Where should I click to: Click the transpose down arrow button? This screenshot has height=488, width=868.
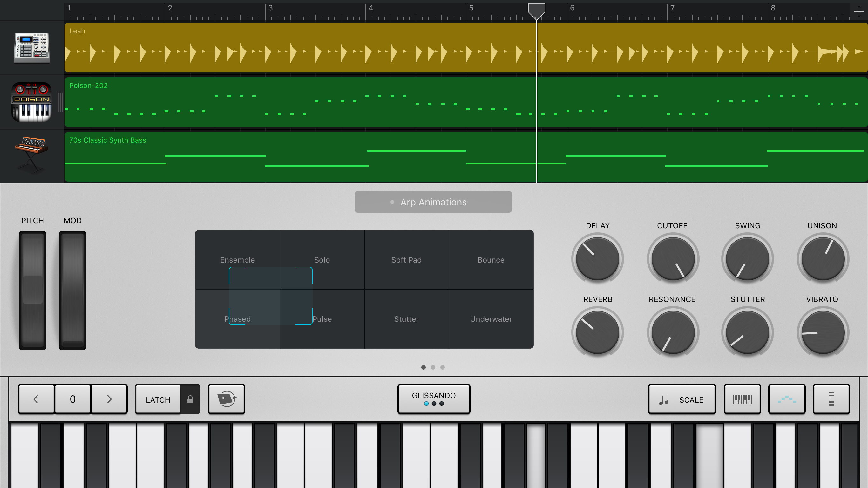[36, 398]
